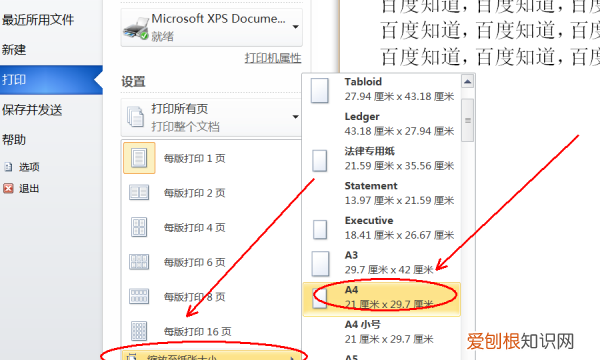Select the 每版打印 1 页 icon
This screenshot has height=360, width=600.
(x=139, y=158)
